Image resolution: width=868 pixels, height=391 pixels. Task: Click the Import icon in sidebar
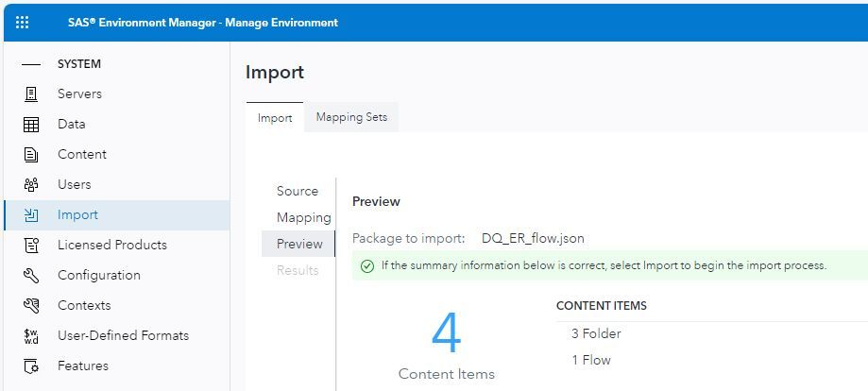pyautogui.click(x=31, y=214)
